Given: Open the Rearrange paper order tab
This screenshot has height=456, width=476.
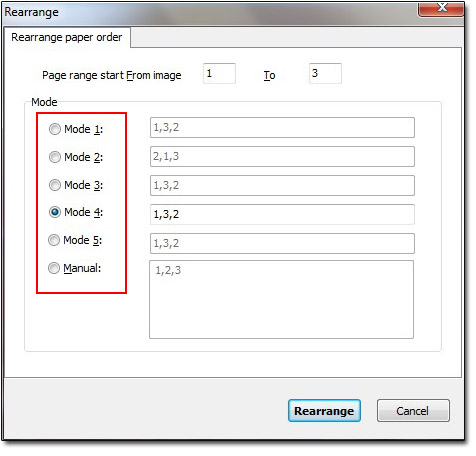Looking at the screenshot, I should click(67, 37).
